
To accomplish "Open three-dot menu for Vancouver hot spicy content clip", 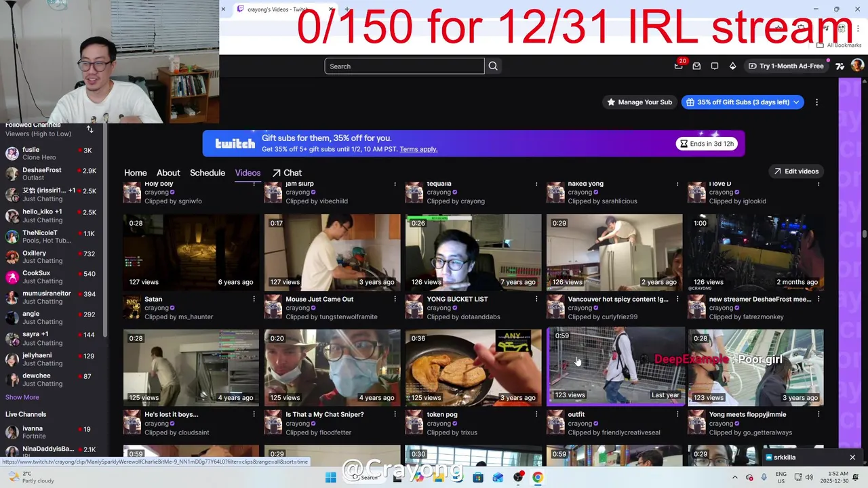I will pyautogui.click(x=677, y=299).
